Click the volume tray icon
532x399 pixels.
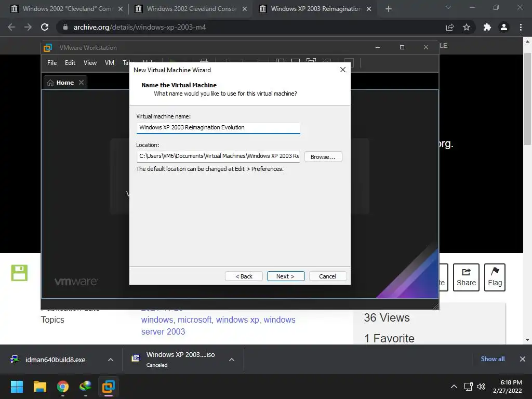(481, 387)
